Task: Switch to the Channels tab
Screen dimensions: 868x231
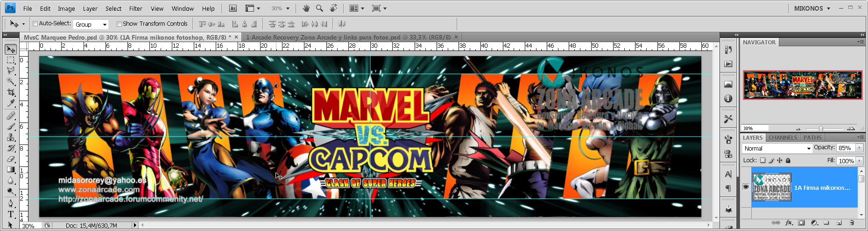Action: (783, 137)
